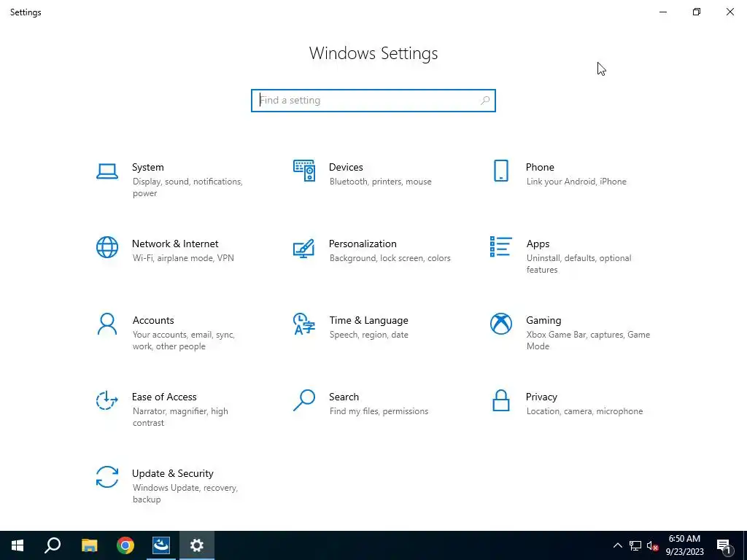The width and height of the screenshot is (747, 560).
Task: Open the Accounts person icon
Action: tap(107, 324)
